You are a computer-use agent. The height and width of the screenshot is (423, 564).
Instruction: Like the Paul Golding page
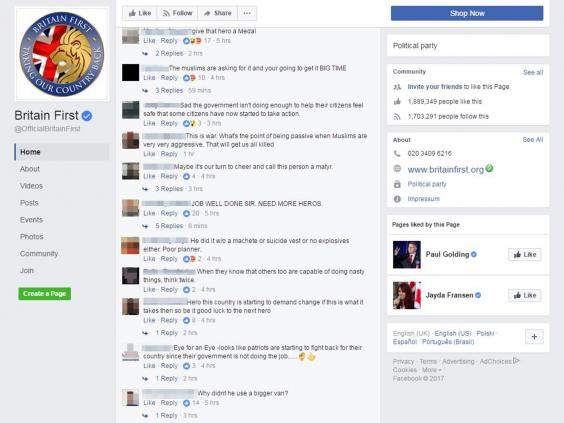click(x=525, y=255)
